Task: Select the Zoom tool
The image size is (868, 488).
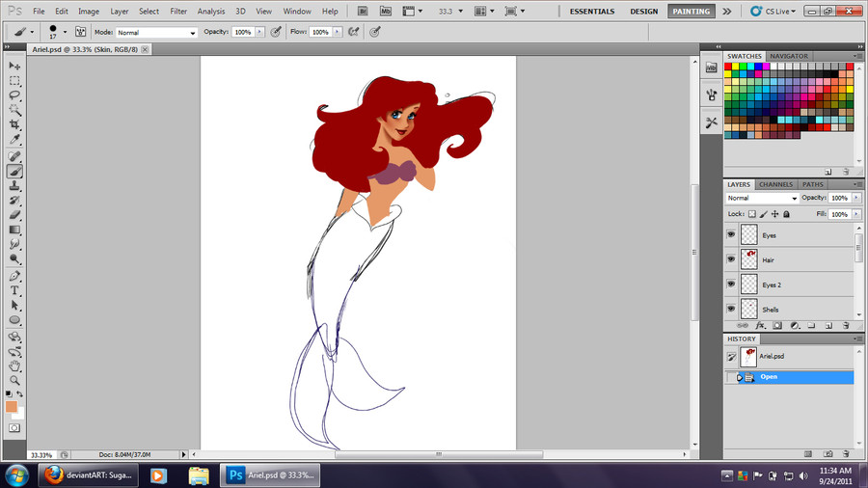Action: [x=14, y=380]
